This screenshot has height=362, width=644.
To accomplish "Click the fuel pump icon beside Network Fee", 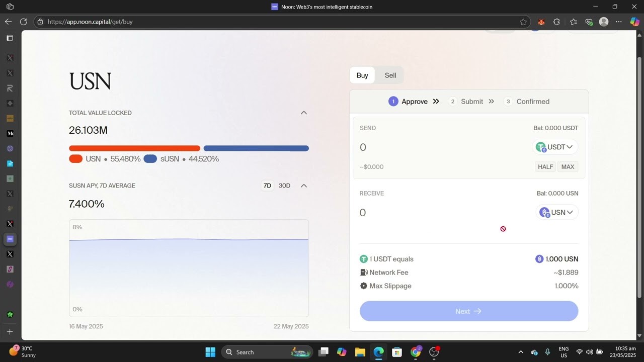I will pyautogui.click(x=364, y=273).
